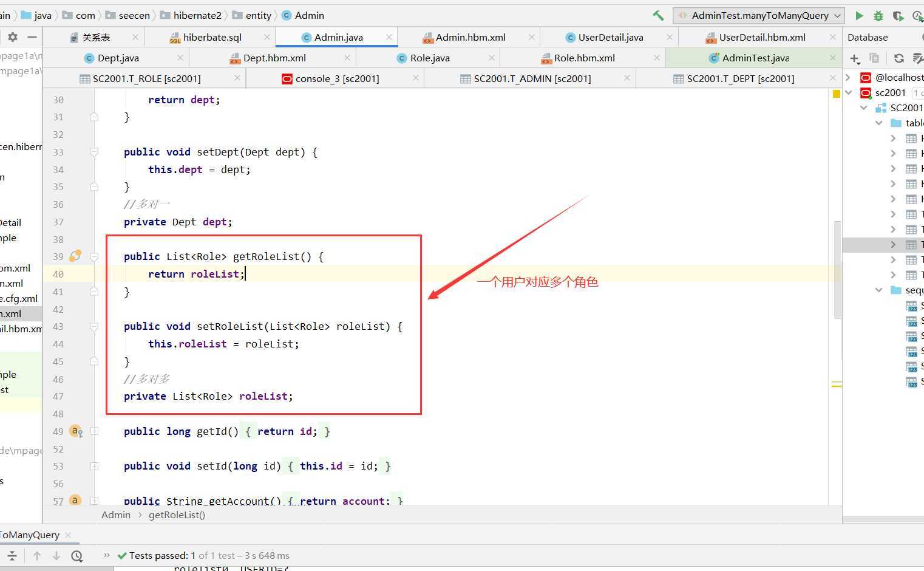
Task: Open the Dept.hbm.xml tab
Action: point(274,58)
